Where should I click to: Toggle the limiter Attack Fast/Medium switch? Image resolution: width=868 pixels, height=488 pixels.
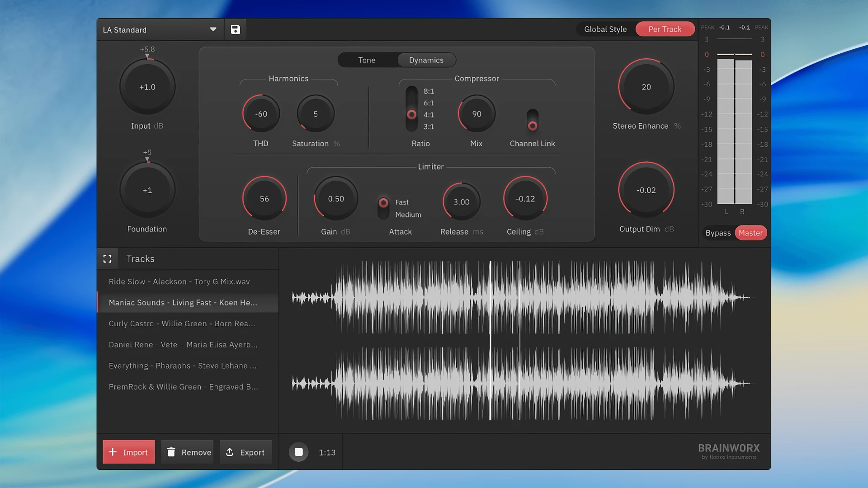[x=383, y=208]
